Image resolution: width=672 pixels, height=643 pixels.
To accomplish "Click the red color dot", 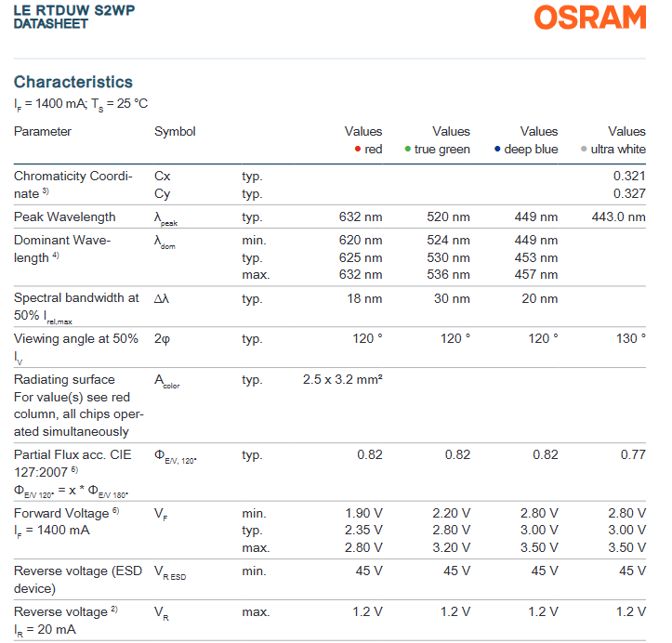I will pyautogui.click(x=358, y=149).
